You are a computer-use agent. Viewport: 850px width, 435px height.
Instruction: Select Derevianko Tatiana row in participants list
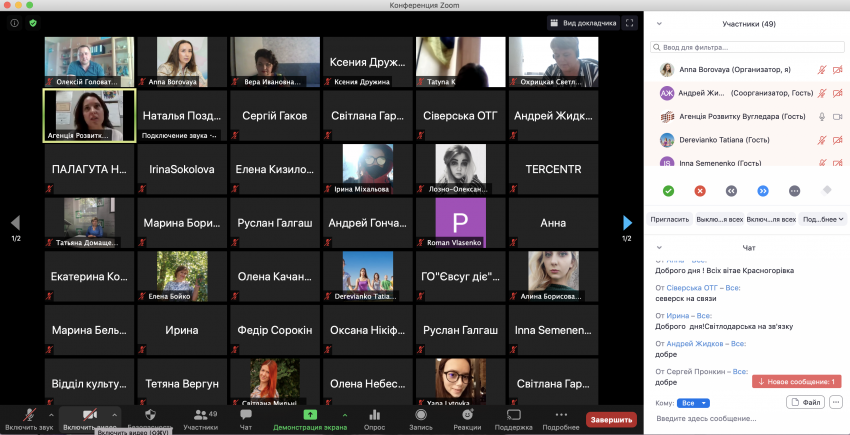[x=746, y=140]
